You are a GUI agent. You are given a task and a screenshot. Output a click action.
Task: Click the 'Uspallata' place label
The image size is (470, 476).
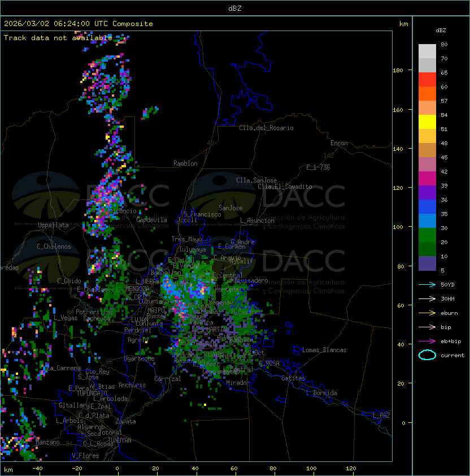click(x=53, y=225)
